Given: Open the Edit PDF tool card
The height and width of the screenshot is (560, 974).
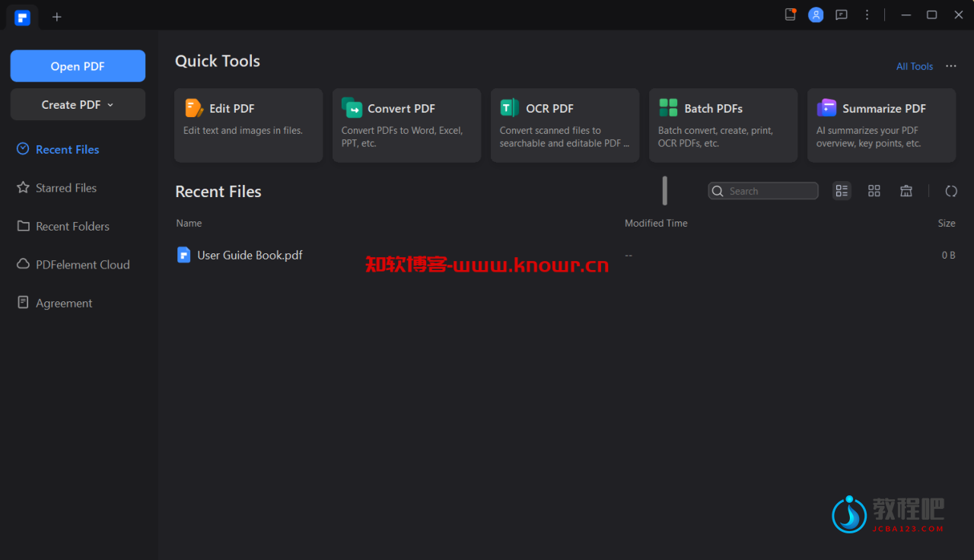Looking at the screenshot, I should click(249, 126).
